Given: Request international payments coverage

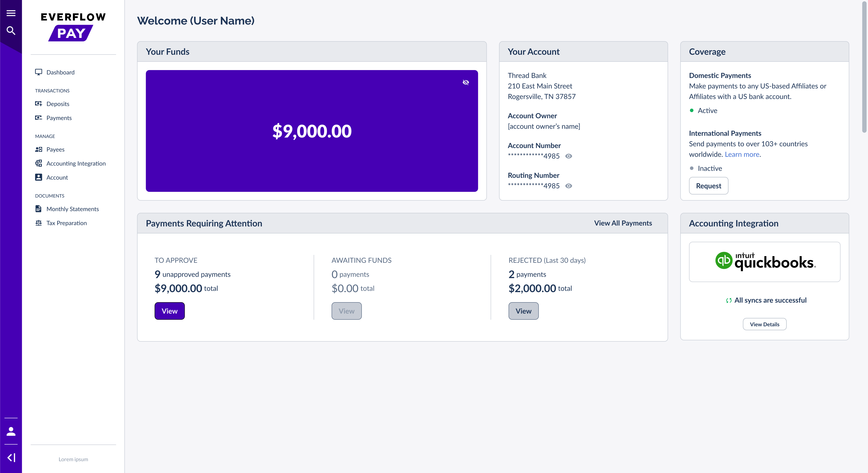Looking at the screenshot, I should pyautogui.click(x=708, y=186).
